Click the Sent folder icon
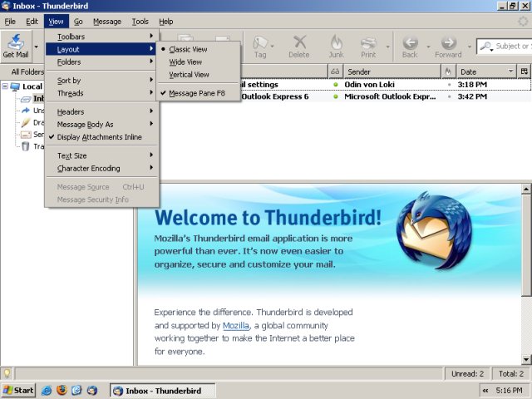 pyautogui.click(x=26, y=135)
